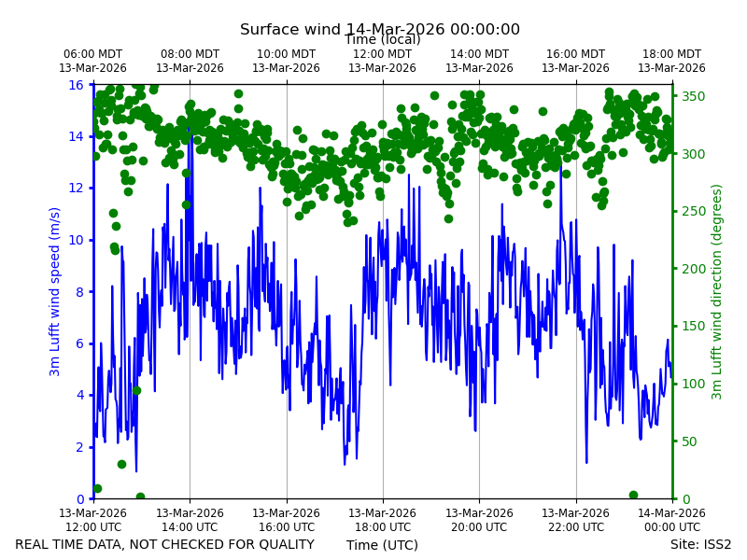Click the 'Time (UTC)' bottom axis label
The height and width of the screenshot is (560, 747).
[382, 545]
